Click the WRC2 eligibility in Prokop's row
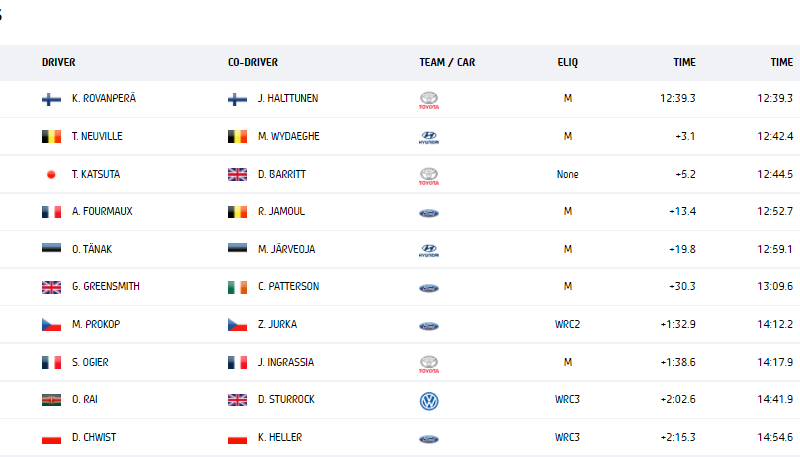This screenshot has height=457, width=800. 567,324
